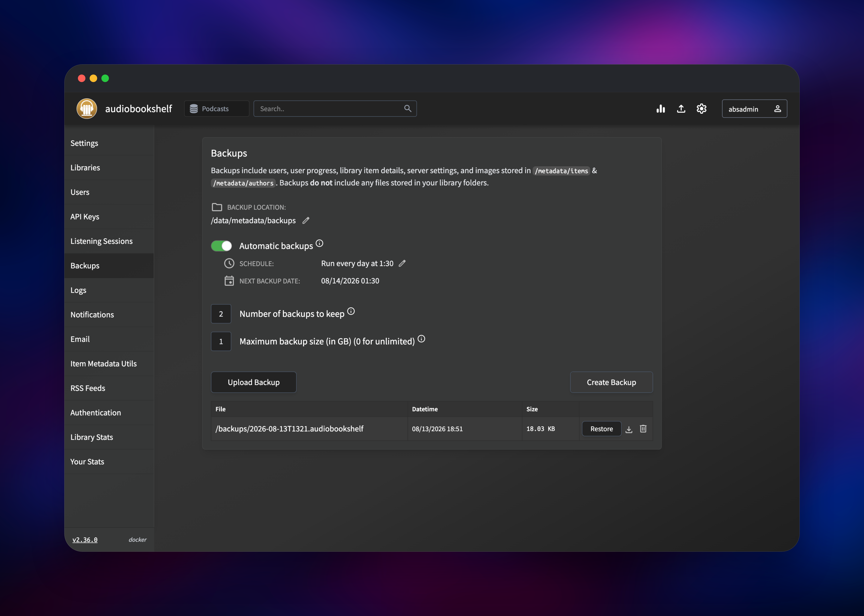Delete the 2026-08-13T1321 backup

643,429
